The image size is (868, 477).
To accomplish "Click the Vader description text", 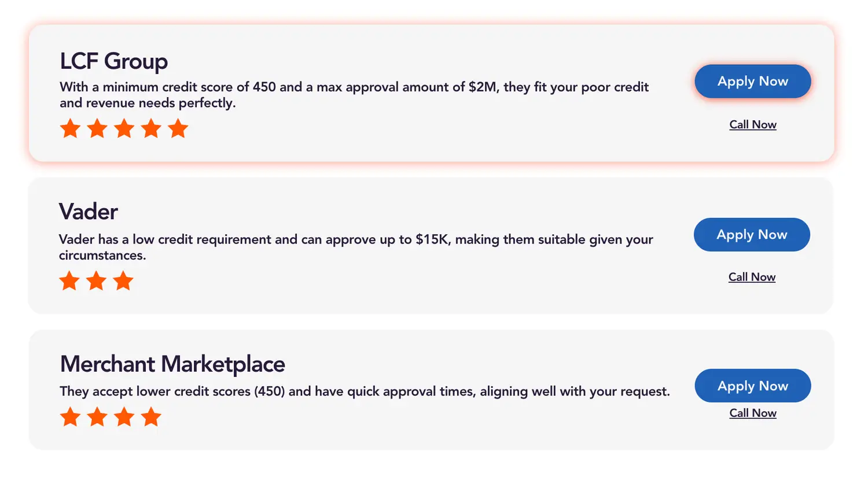I will (x=355, y=247).
